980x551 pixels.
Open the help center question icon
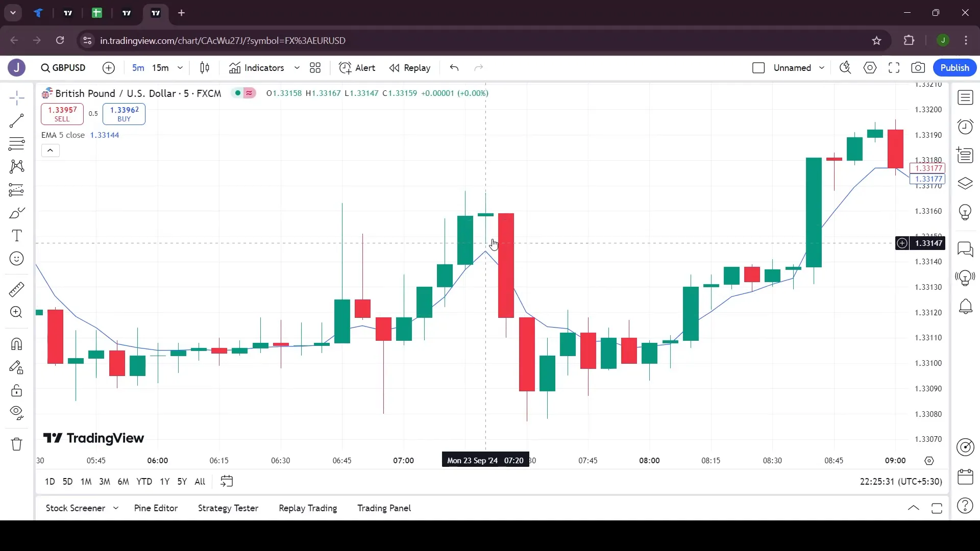point(965,506)
